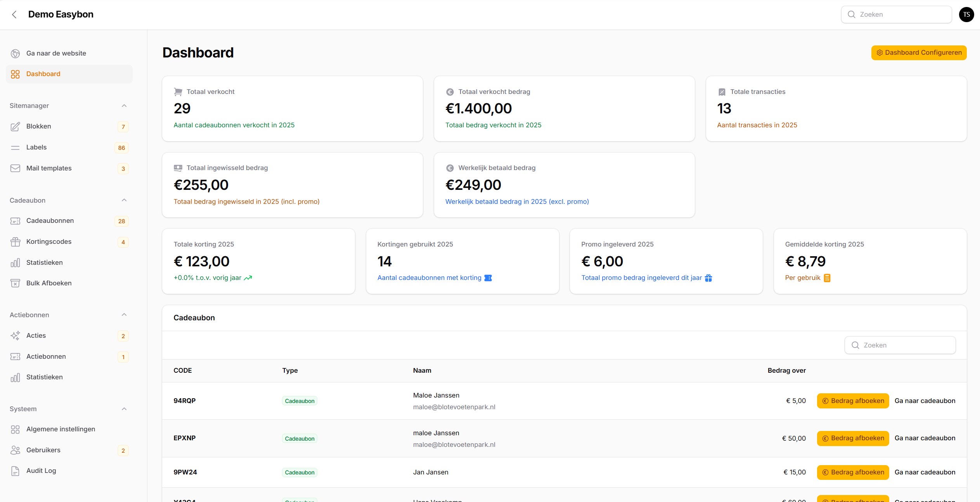The width and height of the screenshot is (980, 502).
Task: Select the Labels icon in Sitemanager
Action: tap(15, 147)
